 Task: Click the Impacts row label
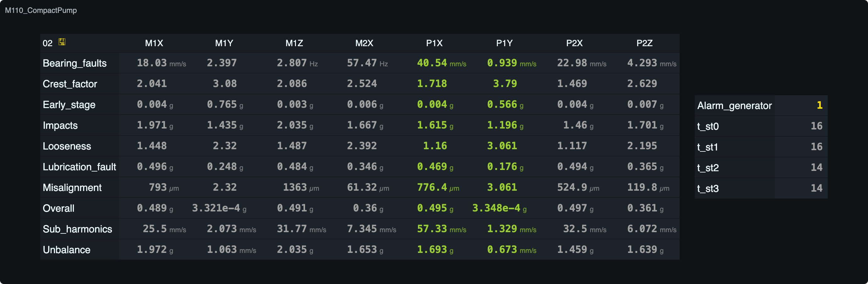60,126
